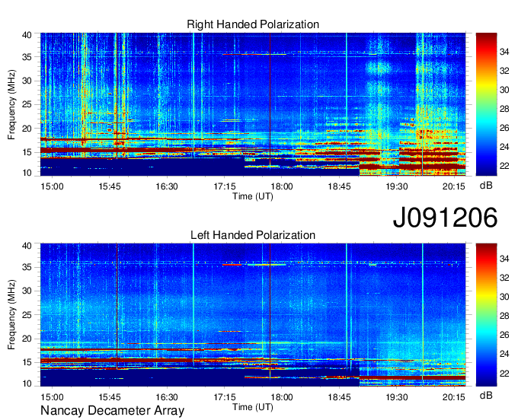Click the 16:30 tick in the top plot
Viewport: 518px width, 420px height.
pyautogui.click(x=167, y=186)
